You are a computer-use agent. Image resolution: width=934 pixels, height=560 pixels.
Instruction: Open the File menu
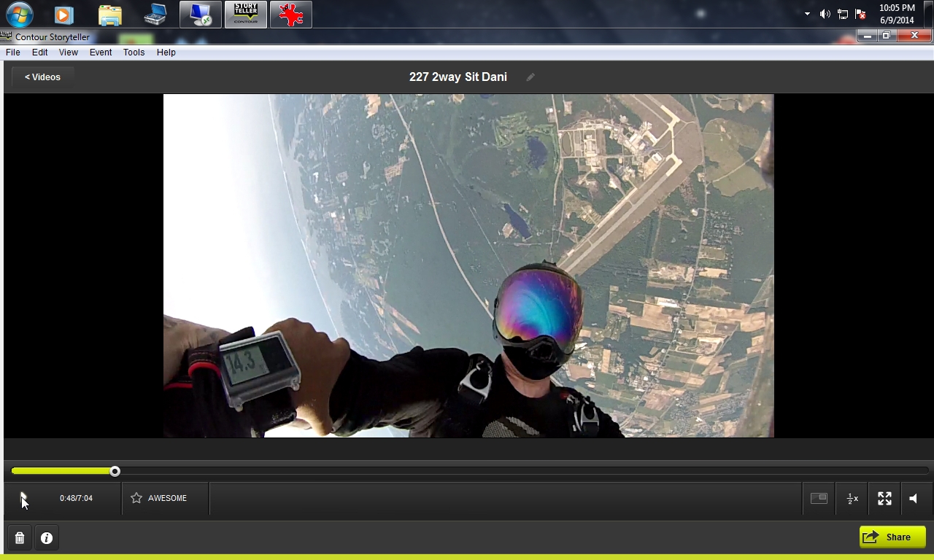tap(13, 52)
